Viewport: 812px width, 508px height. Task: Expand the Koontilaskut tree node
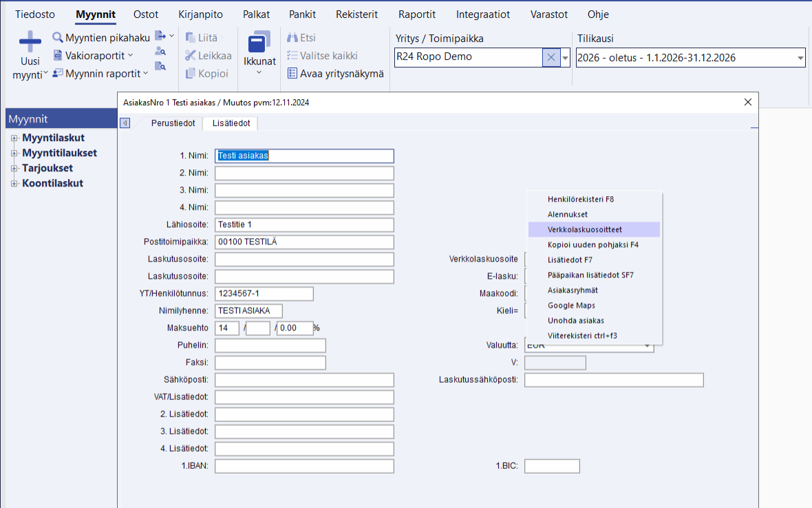tap(14, 183)
